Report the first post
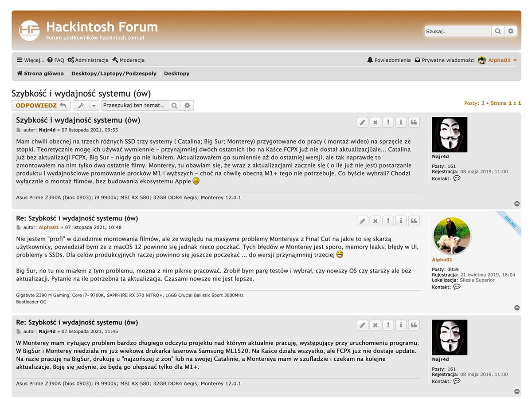Viewport: 532px width, 399px height. pyautogui.click(x=388, y=122)
